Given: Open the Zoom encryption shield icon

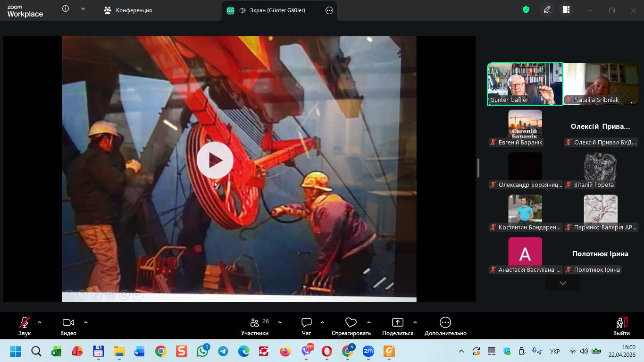Looking at the screenshot, I should [526, 10].
